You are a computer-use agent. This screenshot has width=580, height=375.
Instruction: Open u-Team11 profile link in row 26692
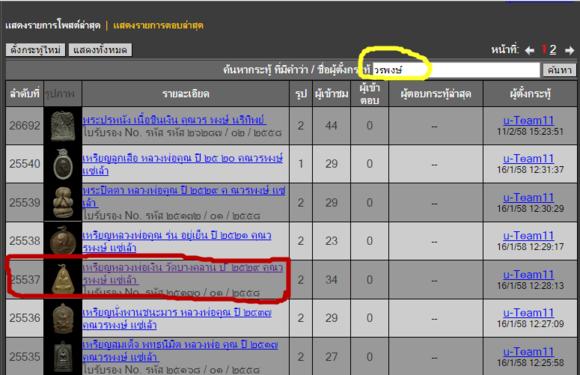[529, 120]
